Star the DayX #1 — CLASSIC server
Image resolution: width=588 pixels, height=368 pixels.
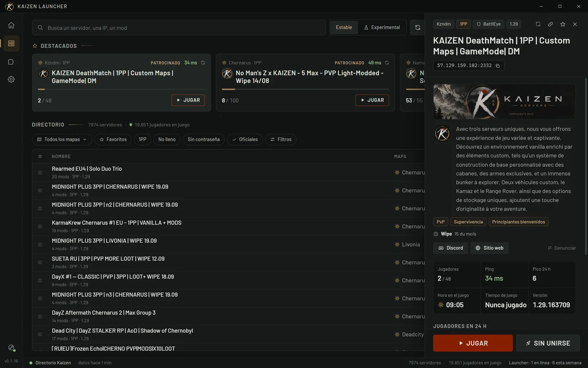pyautogui.click(x=40, y=280)
